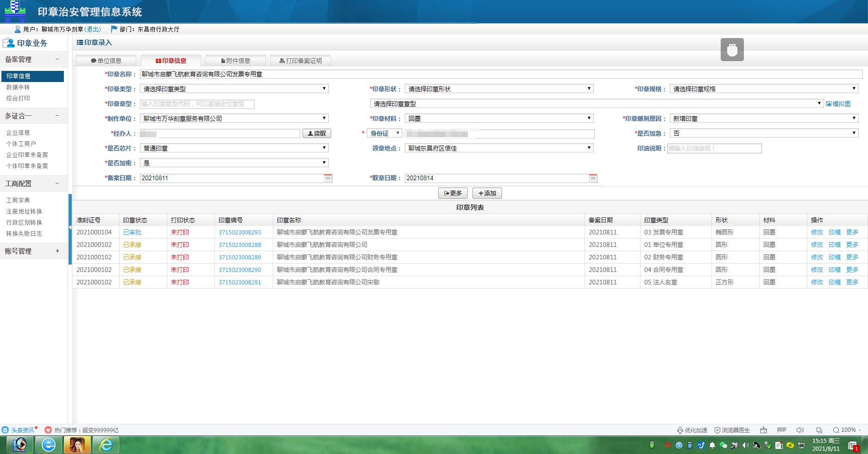Viewport: 868px width, 454px height.
Task: Click the 添加 button
Action: coord(487,193)
